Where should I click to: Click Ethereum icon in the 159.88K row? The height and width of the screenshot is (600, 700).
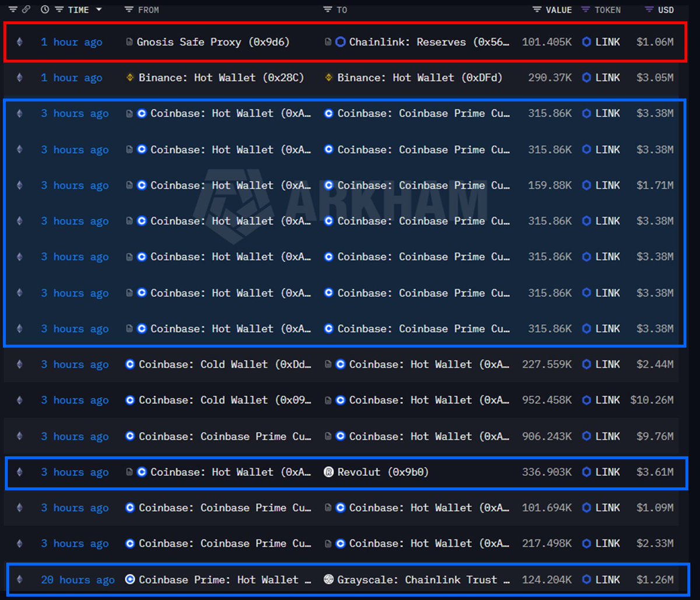click(x=20, y=185)
